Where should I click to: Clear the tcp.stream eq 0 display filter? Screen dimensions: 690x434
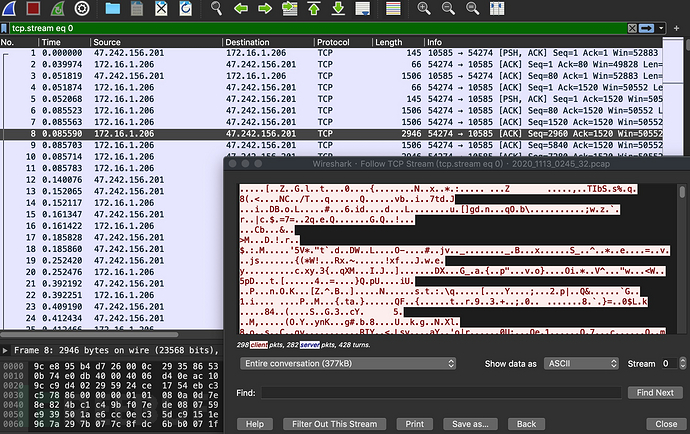coord(632,29)
